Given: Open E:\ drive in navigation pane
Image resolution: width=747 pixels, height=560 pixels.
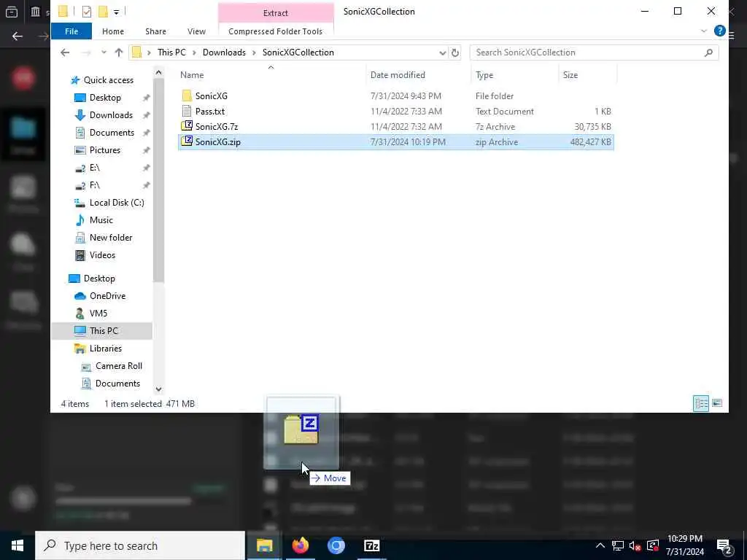Looking at the screenshot, I should coord(94,168).
